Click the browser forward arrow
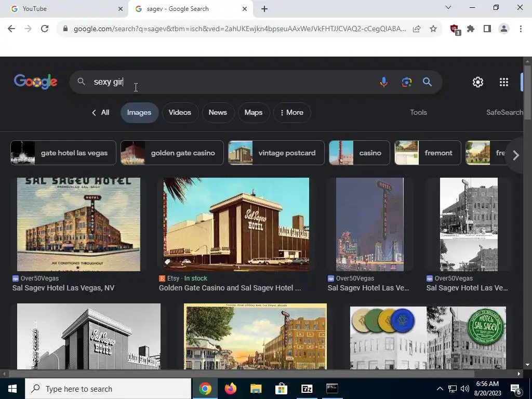 click(28, 29)
